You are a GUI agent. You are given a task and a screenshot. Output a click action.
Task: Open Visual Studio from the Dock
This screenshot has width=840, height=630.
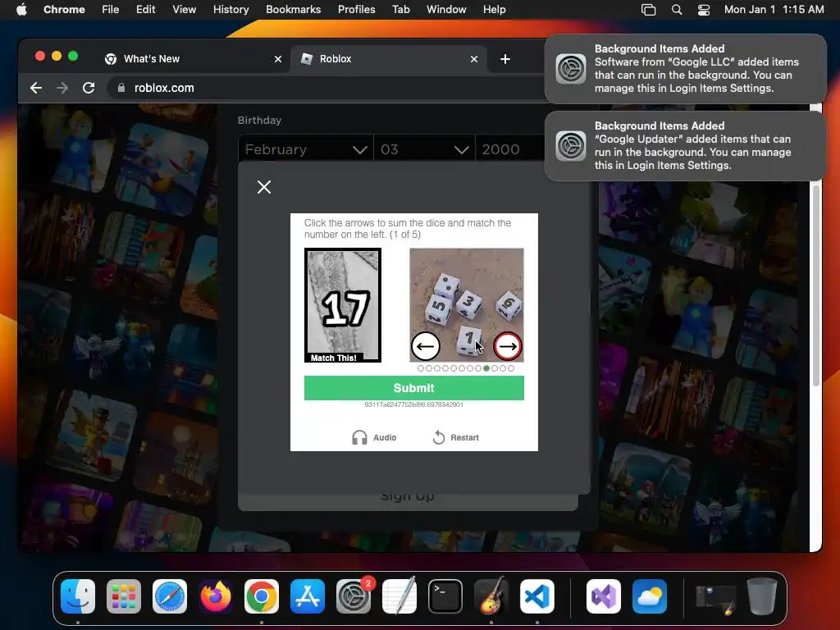tap(604, 596)
